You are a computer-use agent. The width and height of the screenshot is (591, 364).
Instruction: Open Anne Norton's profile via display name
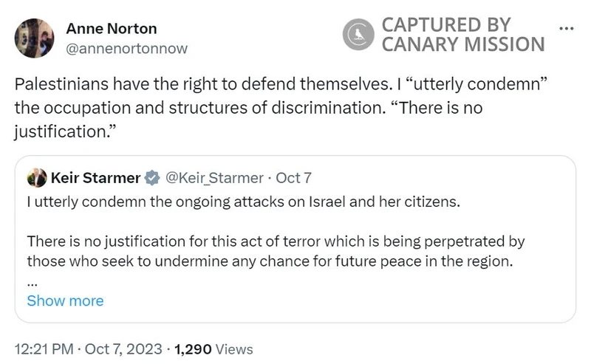click(x=112, y=29)
